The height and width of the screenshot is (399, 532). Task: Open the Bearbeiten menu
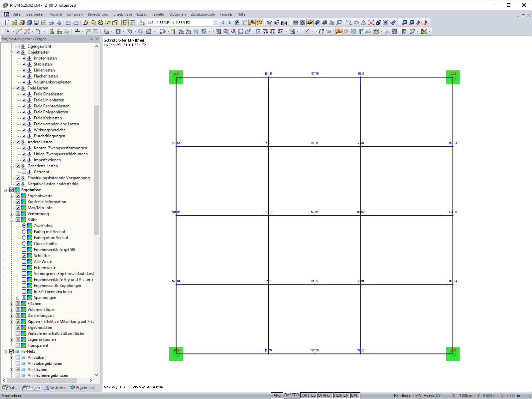point(35,14)
